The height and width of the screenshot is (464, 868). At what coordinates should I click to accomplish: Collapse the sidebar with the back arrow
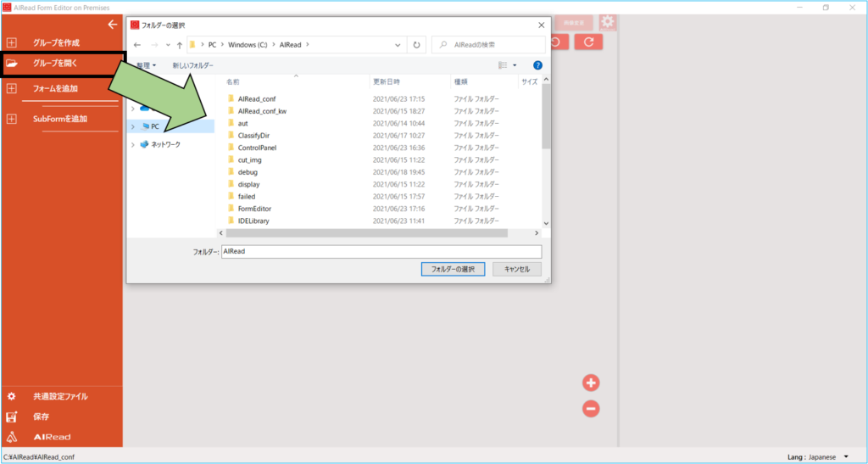tap(113, 25)
